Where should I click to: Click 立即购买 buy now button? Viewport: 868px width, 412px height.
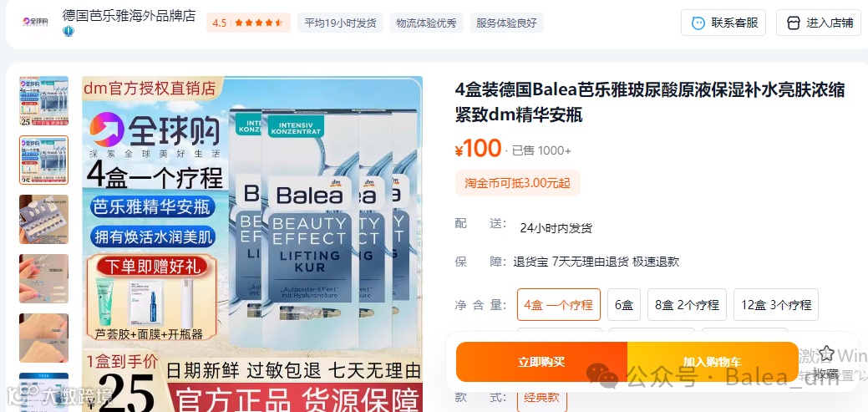[x=541, y=362]
